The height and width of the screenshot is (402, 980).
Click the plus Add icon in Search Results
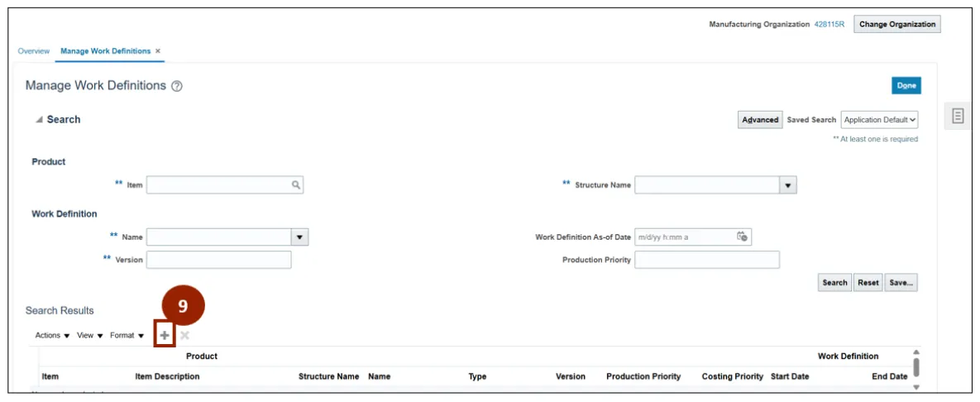pos(165,335)
